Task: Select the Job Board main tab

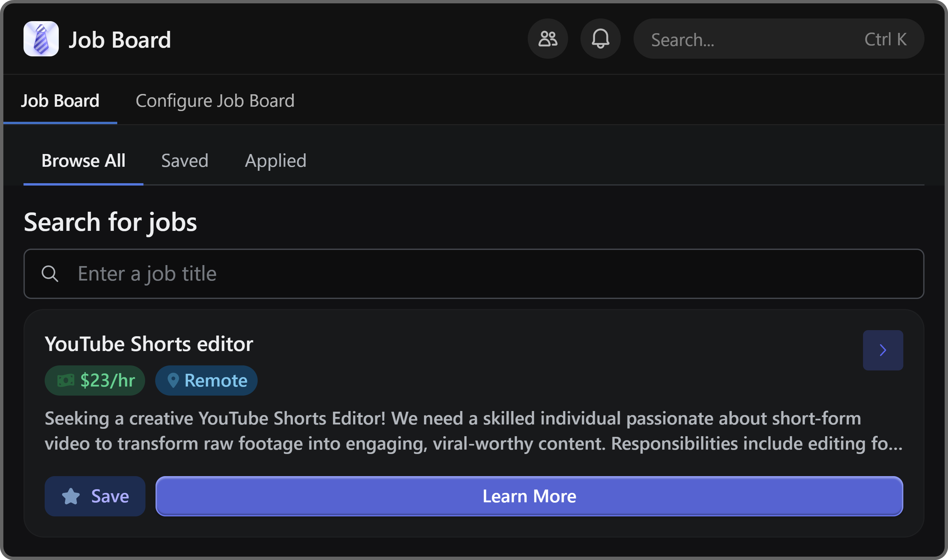Action: [x=60, y=101]
